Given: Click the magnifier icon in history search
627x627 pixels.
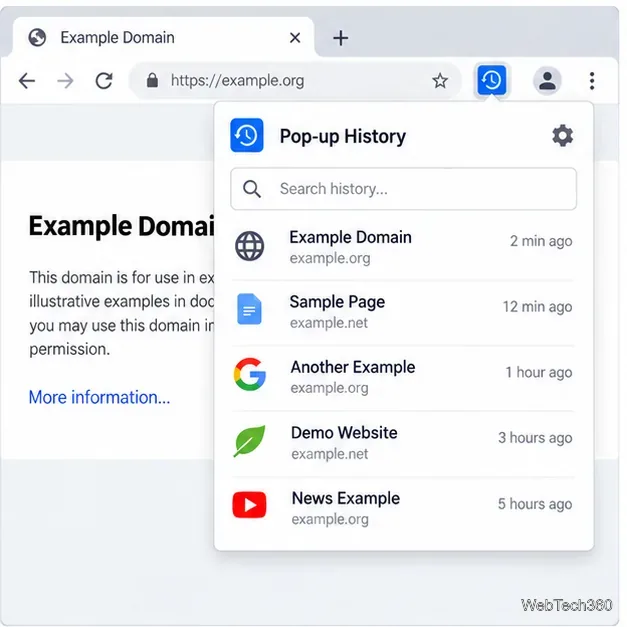Looking at the screenshot, I should tap(252, 189).
